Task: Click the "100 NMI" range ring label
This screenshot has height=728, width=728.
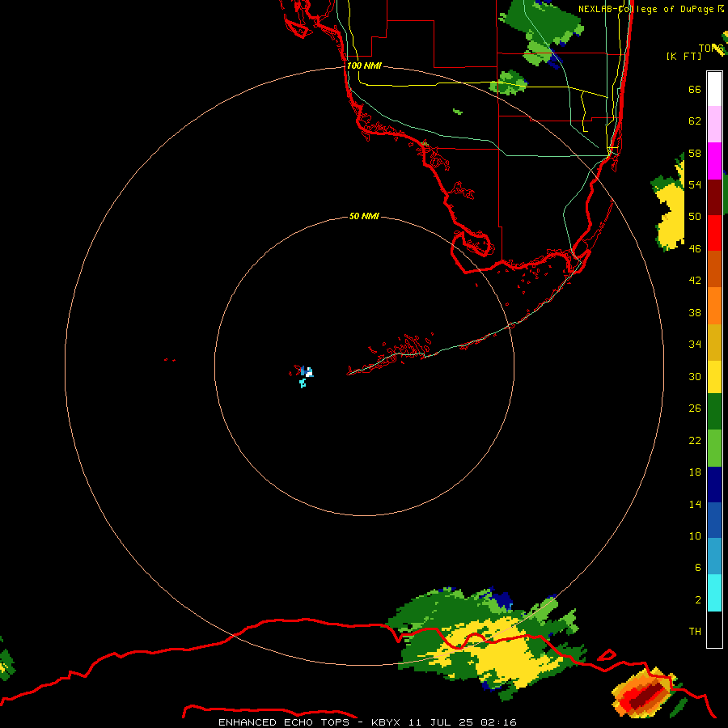Action: pyautogui.click(x=364, y=66)
